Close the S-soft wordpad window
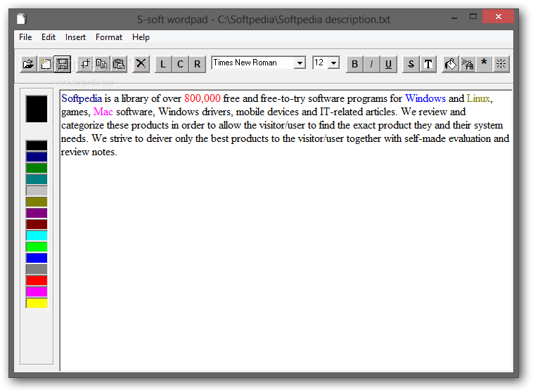The image size is (533, 392). [x=498, y=17]
